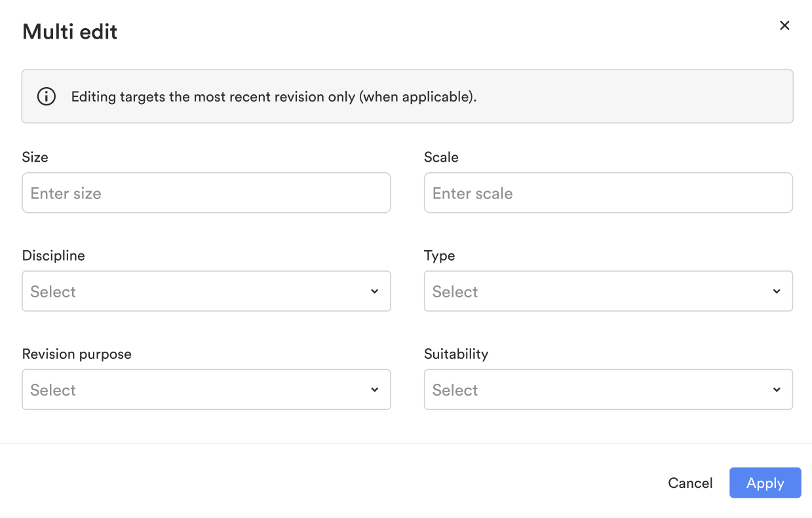Viewport: 812px width, 518px height.
Task: Open the Discipline select menu
Action: click(206, 291)
